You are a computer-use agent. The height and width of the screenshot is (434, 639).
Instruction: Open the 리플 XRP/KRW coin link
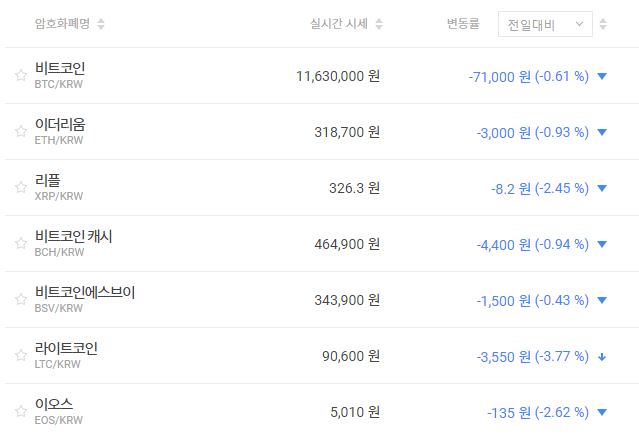click(x=48, y=181)
